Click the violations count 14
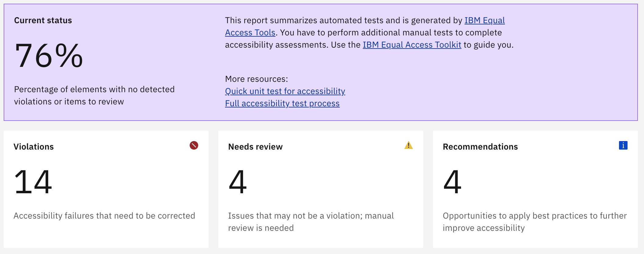Image resolution: width=644 pixels, height=254 pixels. tap(33, 182)
